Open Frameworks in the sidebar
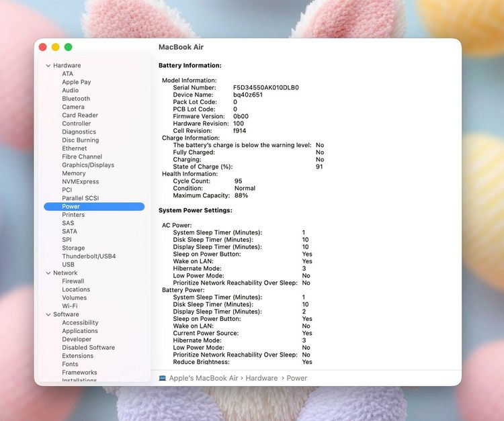This screenshot has width=504, height=421. [x=80, y=373]
